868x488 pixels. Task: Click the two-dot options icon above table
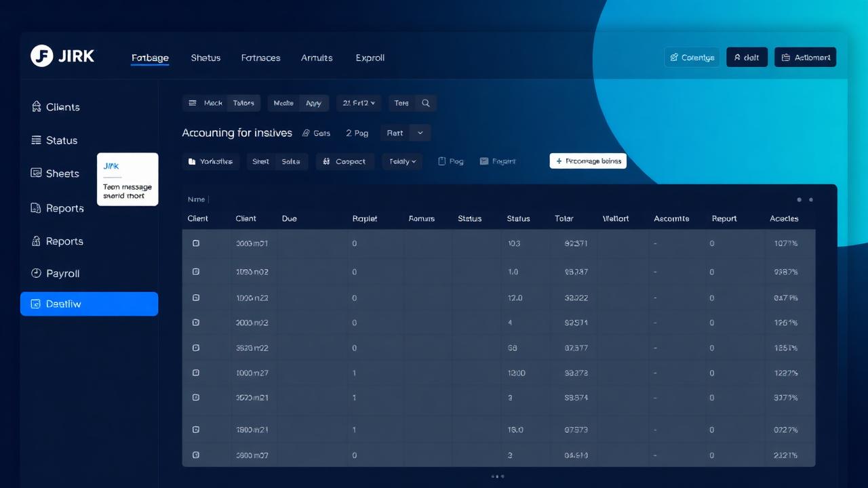click(x=805, y=199)
